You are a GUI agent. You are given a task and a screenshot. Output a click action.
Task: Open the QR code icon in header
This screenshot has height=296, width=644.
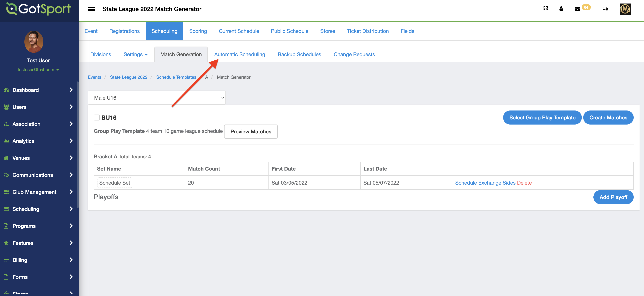pos(546,8)
